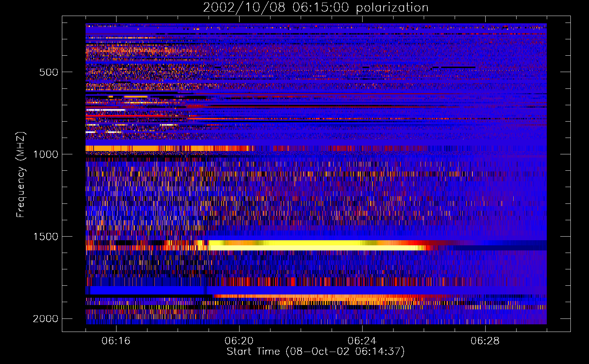Click the 1000 frequency tick label
This screenshot has height=364, width=589.
[46, 154]
